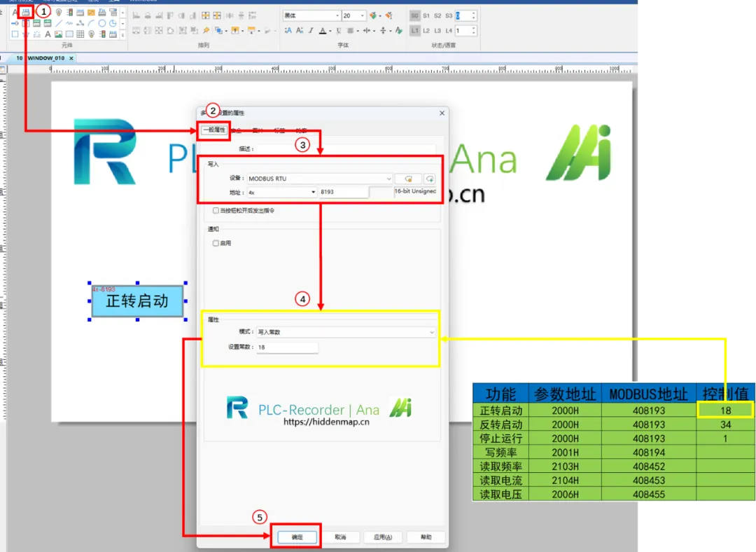The image size is (756, 552).
Task: Insert a text label with the A tool
Action: 48,34
